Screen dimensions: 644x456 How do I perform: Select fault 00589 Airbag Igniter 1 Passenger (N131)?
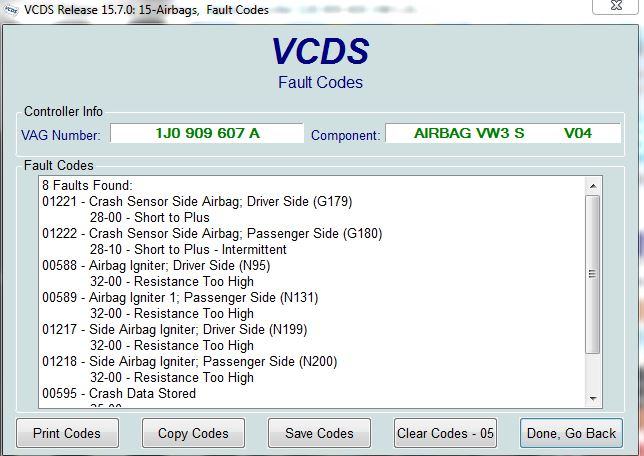coord(180,297)
